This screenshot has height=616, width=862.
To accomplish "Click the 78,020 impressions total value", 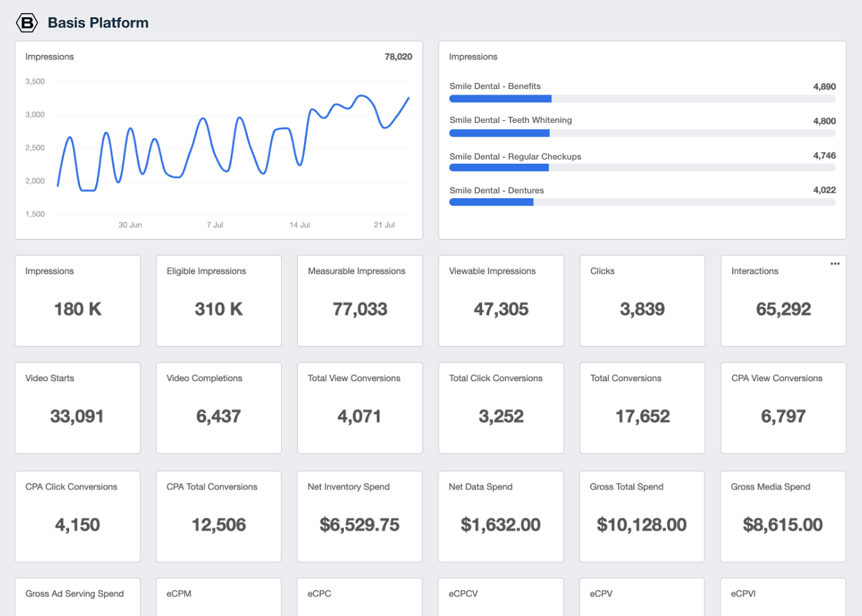I will tap(397, 57).
